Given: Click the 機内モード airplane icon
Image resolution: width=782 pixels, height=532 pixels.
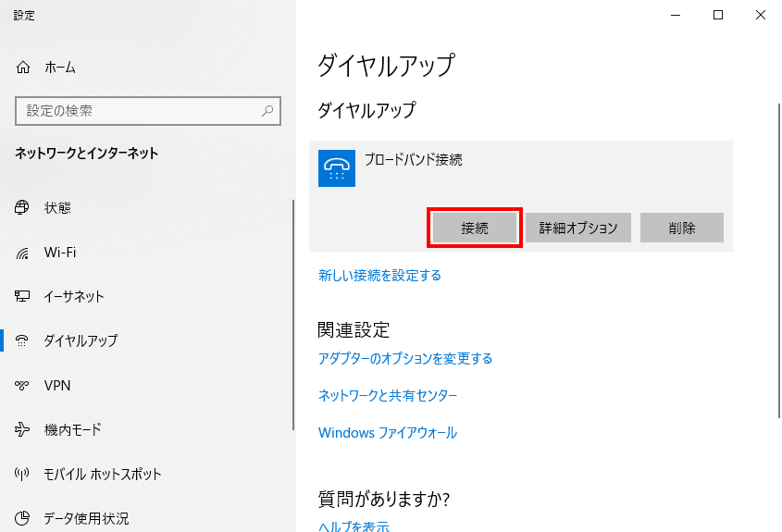Looking at the screenshot, I should (x=22, y=429).
